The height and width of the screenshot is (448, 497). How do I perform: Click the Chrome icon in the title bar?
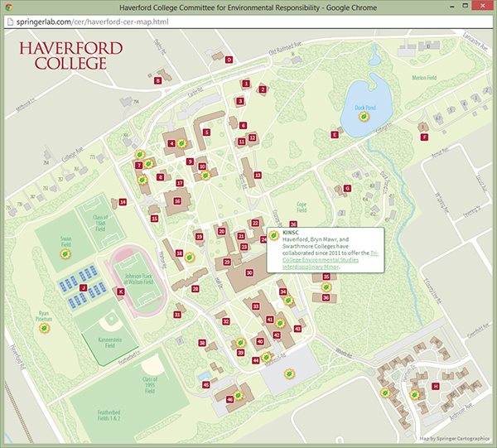pyautogui.click(x=9, y=7)
